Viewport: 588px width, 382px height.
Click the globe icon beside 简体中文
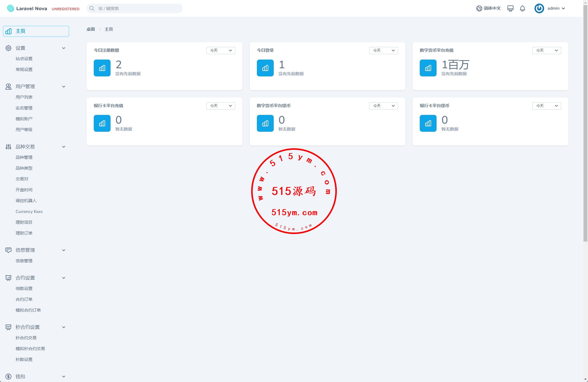point(479,8)
